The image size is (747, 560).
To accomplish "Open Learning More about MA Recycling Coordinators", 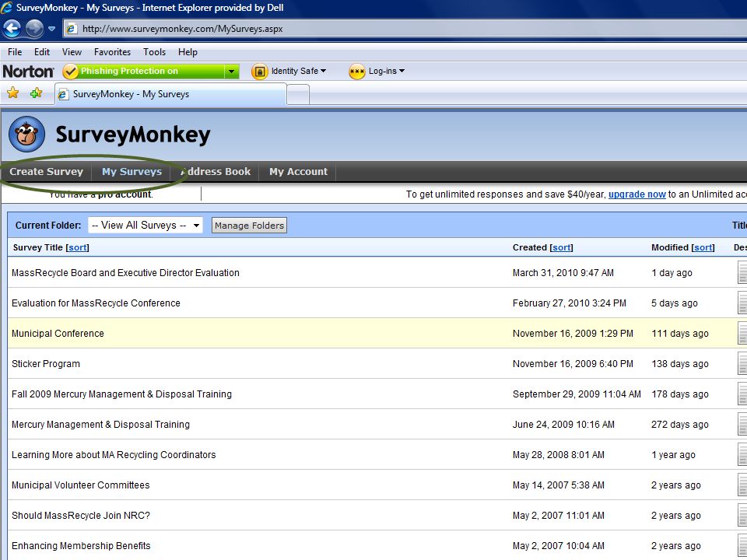I will click(x=114, y=455).
